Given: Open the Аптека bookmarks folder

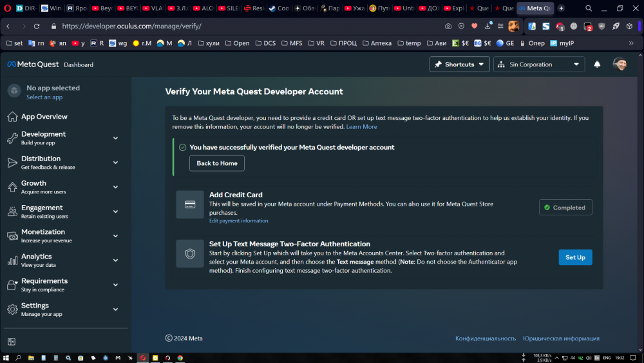Looking at the screenshot, I should [x=377, y=43].
